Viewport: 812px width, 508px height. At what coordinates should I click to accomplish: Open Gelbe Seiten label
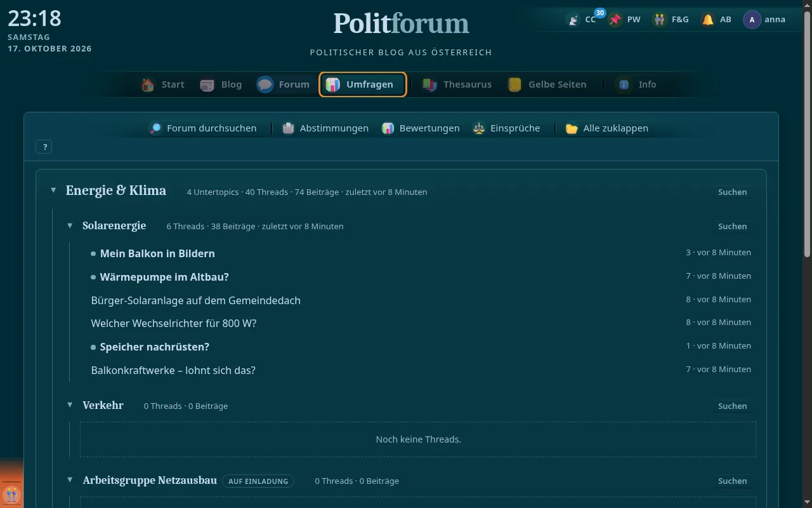point(558,84)
